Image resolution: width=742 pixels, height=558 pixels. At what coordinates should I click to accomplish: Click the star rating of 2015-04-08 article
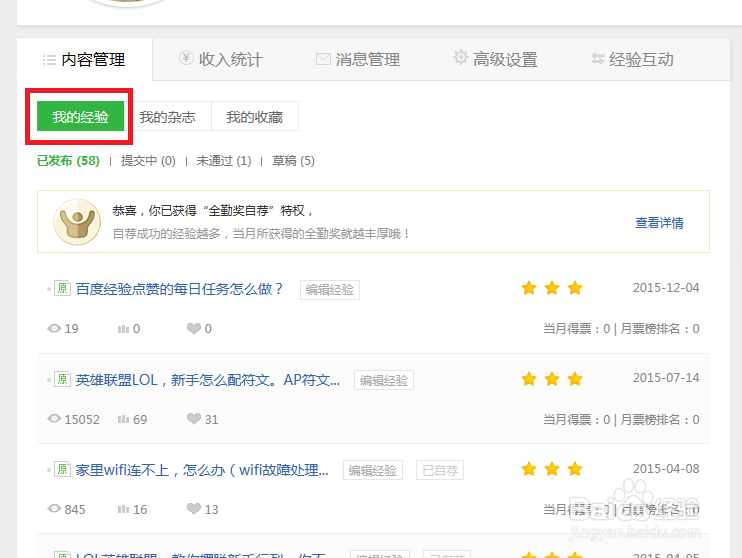(552, 469)
